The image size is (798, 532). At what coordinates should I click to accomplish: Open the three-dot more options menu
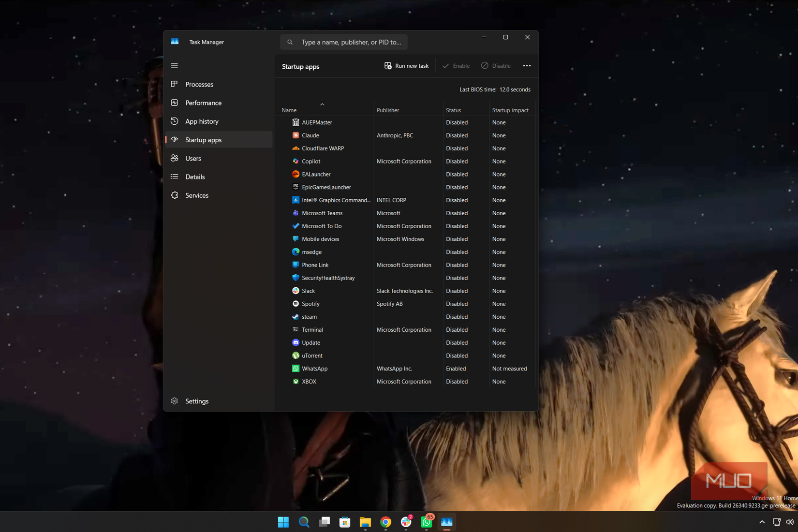tap(527, 66)
